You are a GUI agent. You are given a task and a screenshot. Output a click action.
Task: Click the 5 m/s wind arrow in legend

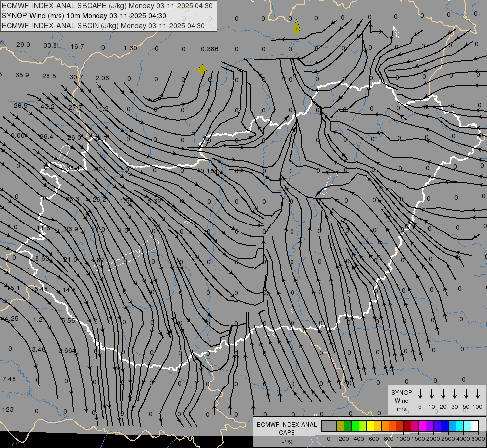point(420,394)
